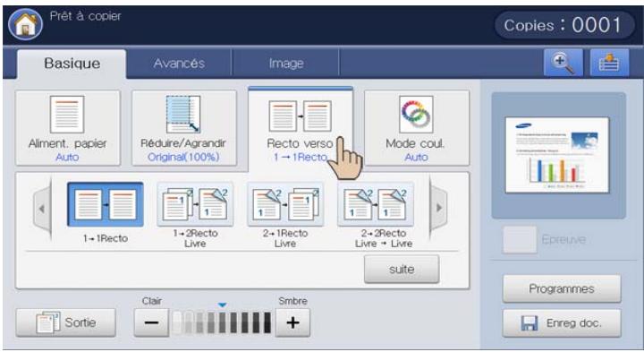Viewport: 644px width, 352px height.
Task: Switch to the Basique tab
Action: [x=72, y=64]
